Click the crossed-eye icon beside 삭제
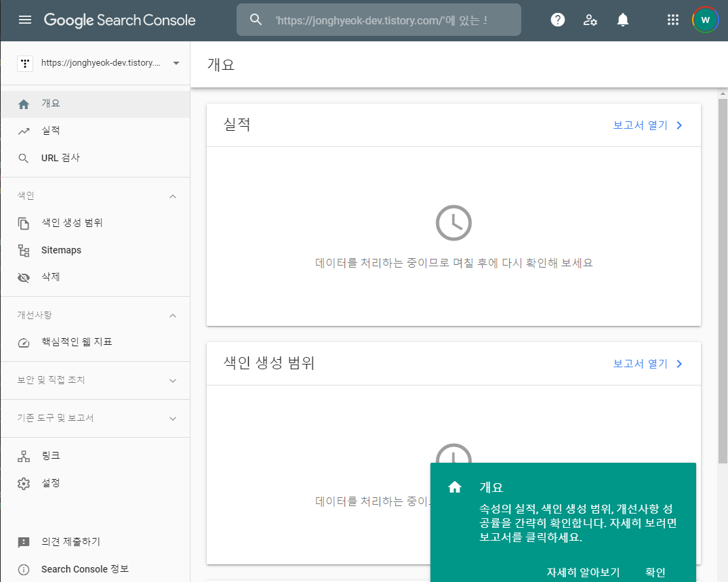Image resolution: width=728 pixels, height=582 pixels. coord(24,278)
